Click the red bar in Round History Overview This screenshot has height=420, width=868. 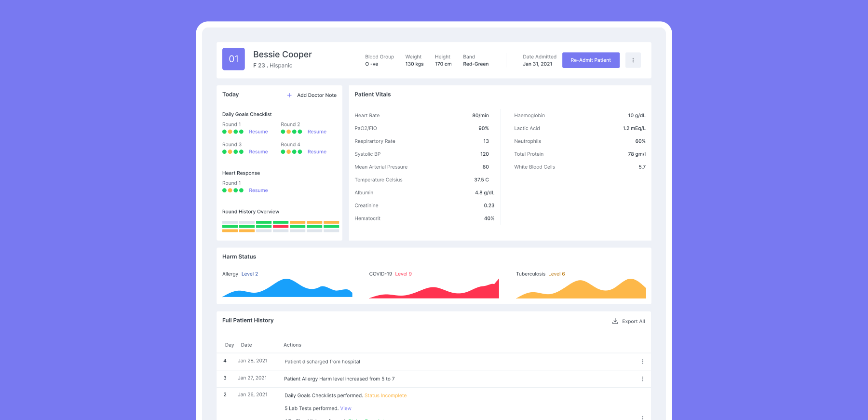point(281,227)
